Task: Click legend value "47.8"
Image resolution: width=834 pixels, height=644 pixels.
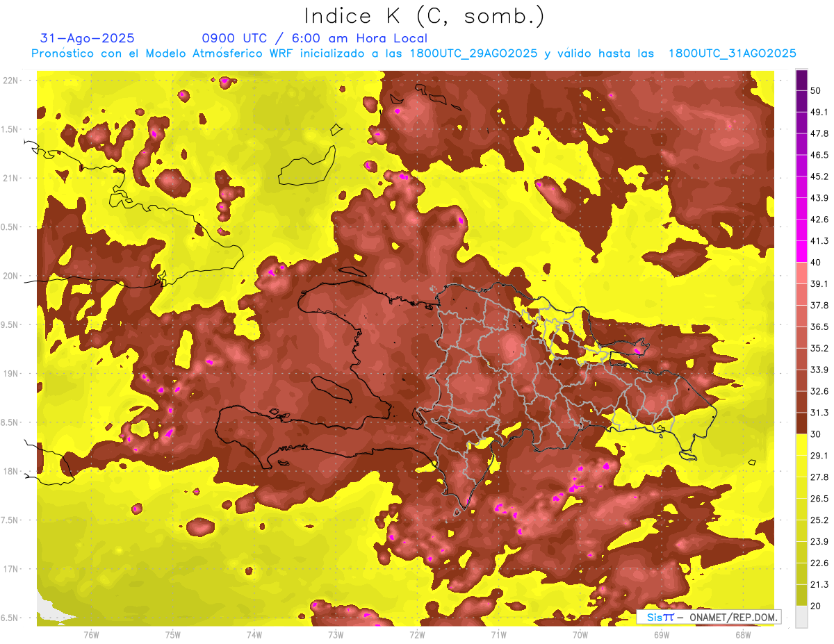Action: pyautogui.click(x=819, y=133)
